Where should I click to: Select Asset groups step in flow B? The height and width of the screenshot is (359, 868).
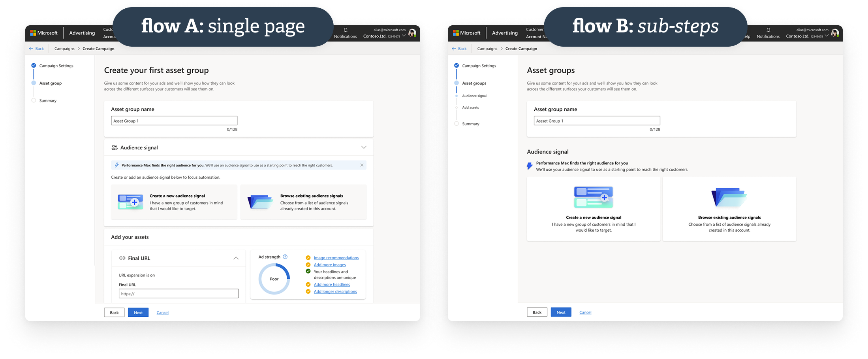[474, 83]
